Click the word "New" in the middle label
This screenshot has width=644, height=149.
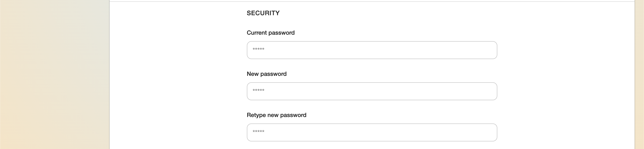(x=252, y=74)
